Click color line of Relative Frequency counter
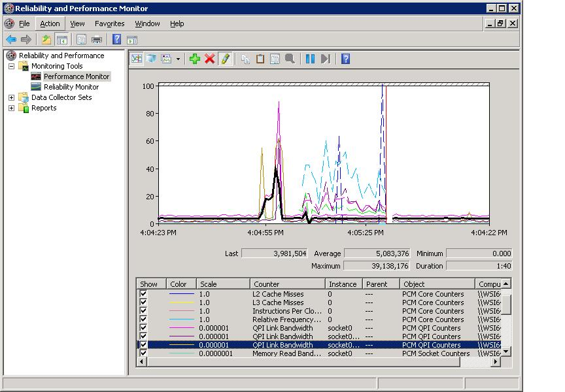The height and width of the screenshot is (392, 565). click(181, 319)
